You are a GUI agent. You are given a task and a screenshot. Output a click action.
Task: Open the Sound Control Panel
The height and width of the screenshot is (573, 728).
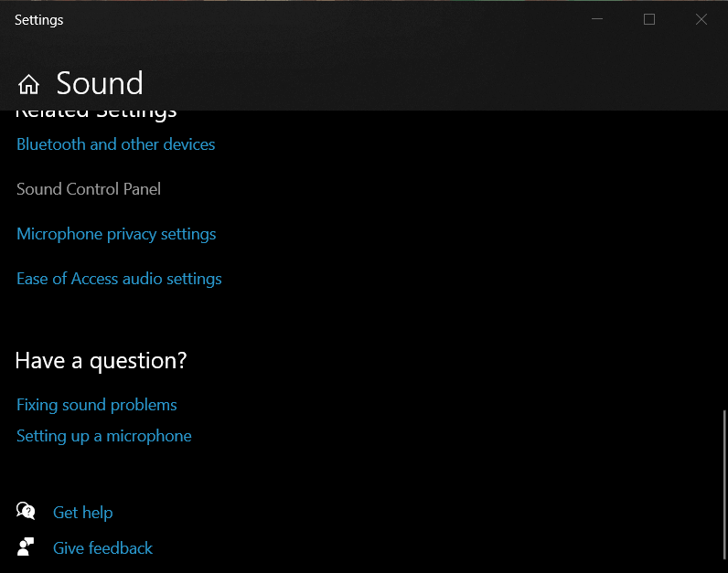[x=89, y=189]
